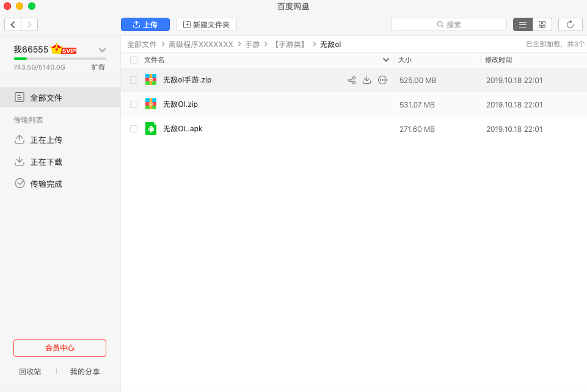587x392 pixels.
Task: Click the download icon for 无敌ol手游.zip
Action: (367, 80)
